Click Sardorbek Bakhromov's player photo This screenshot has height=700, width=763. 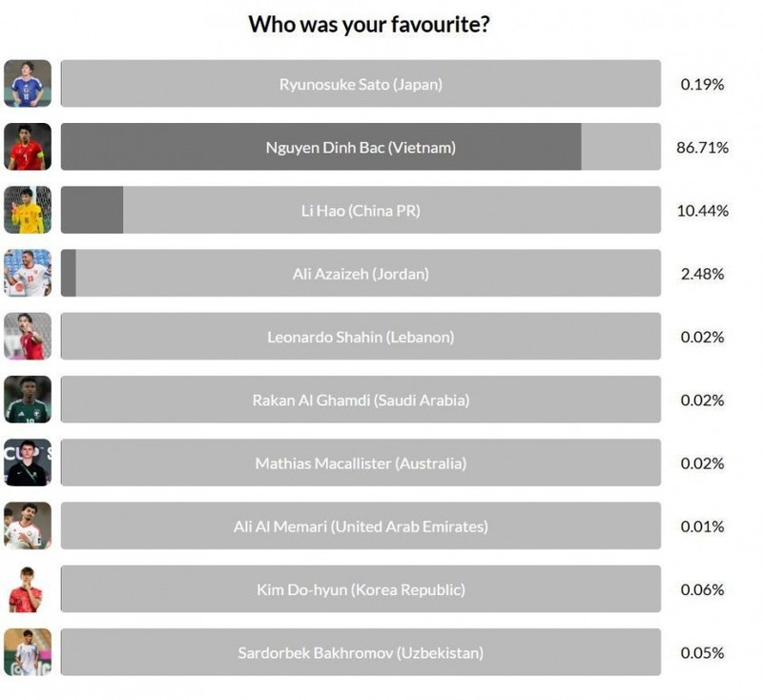click(28, 652)
